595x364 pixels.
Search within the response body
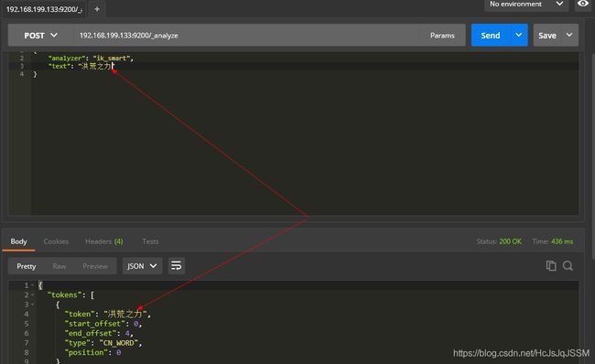568,266
